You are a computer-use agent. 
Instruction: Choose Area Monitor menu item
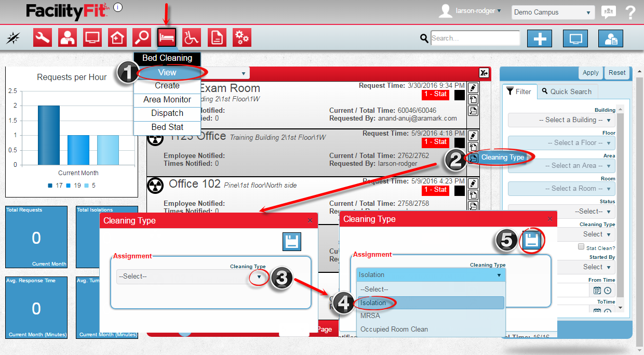(x=167, y=100)
